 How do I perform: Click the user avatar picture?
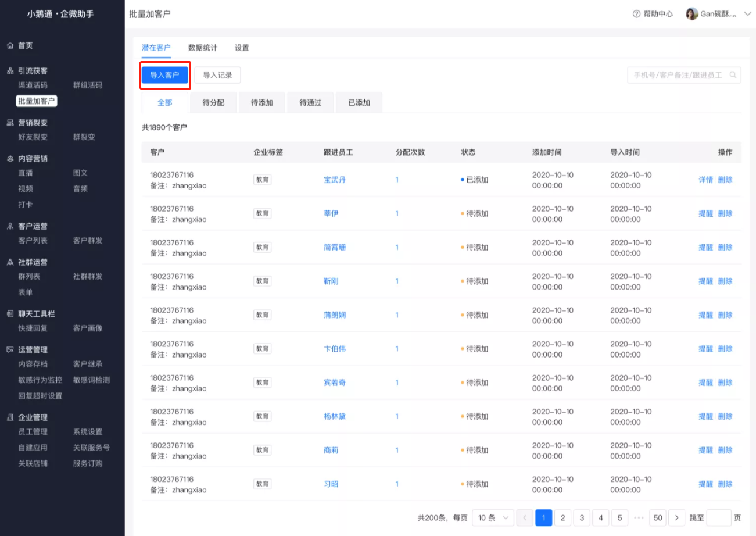(x=692, y=14)
